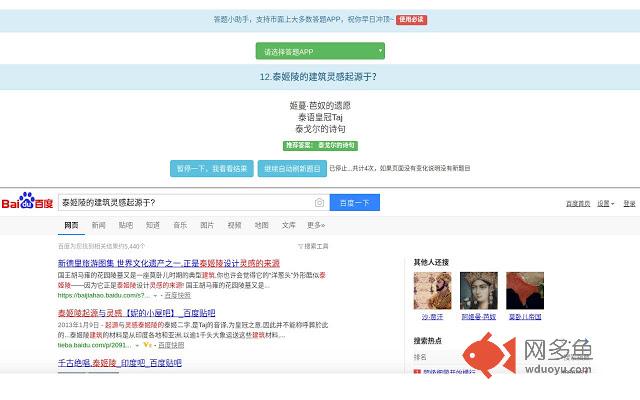Click the 莫卧儿帝国 map thumbnail
This screenshot has width=640, height=400.
click(x=525, y=291)
